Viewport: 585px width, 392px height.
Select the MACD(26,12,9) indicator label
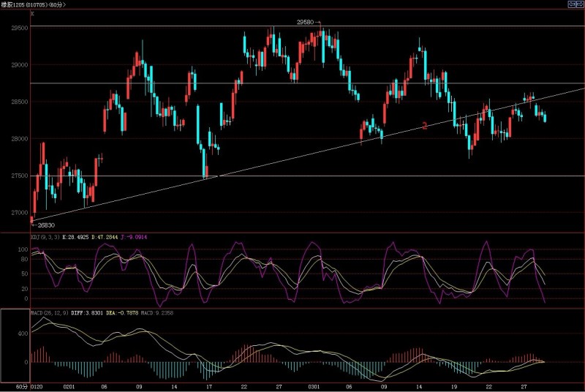(48, 313)
